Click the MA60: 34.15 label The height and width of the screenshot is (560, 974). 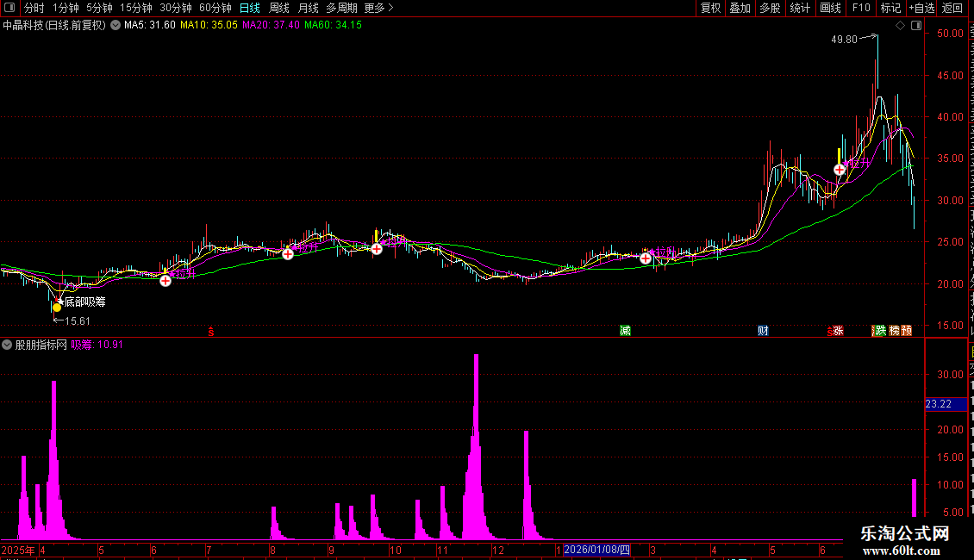click(333, 26)
